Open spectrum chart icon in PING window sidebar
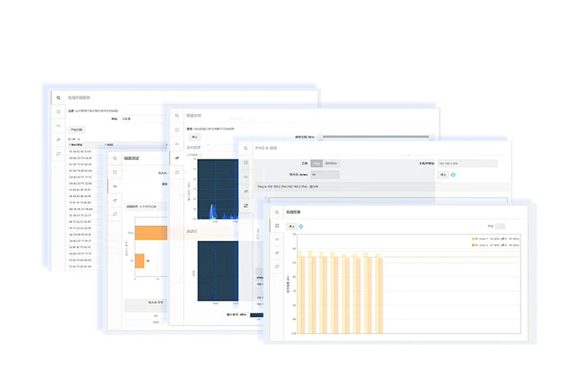This screenshot has height=390, width=588. pyautogui.click(x=245, y=191)
